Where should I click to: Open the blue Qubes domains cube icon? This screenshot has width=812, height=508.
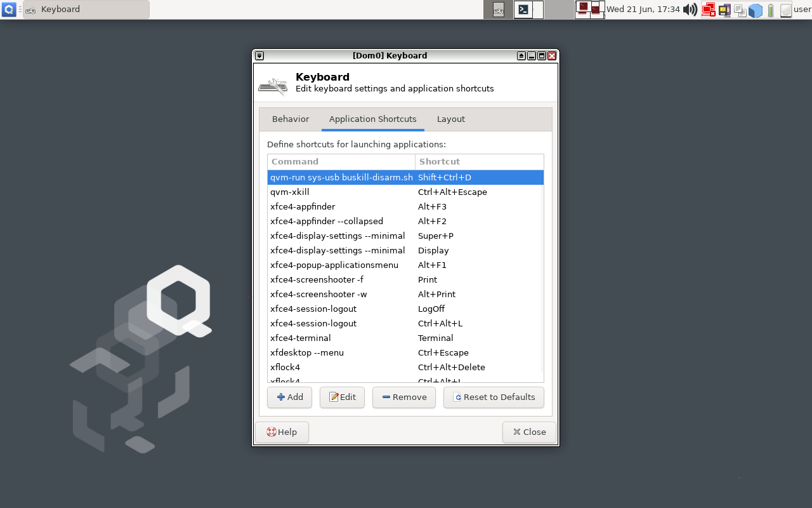(x=755, y=10)
